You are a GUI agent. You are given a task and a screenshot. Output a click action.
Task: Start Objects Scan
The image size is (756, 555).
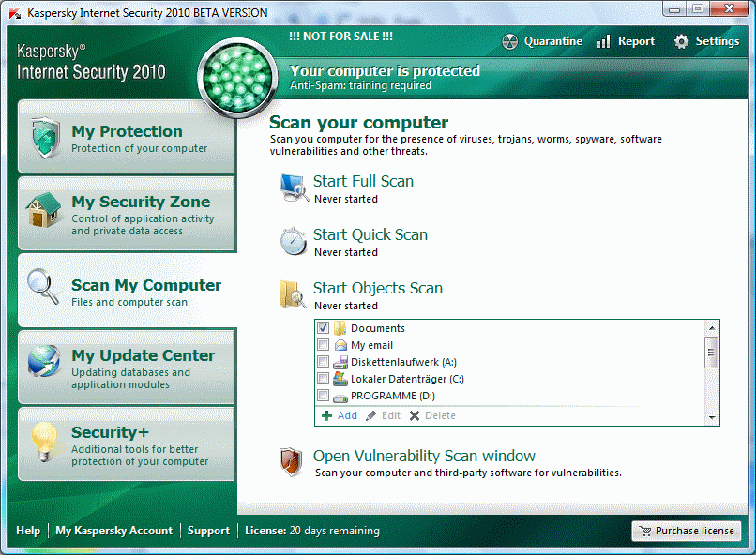click(x=377, y=288)
